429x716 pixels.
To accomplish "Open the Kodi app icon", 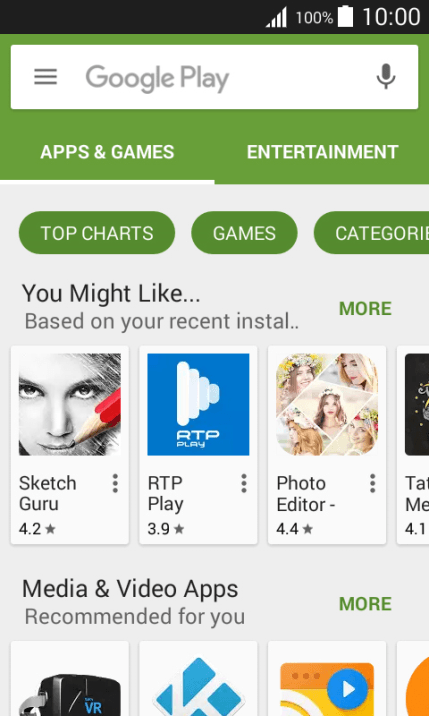I will pyautogui.click(x=198, y=686).
